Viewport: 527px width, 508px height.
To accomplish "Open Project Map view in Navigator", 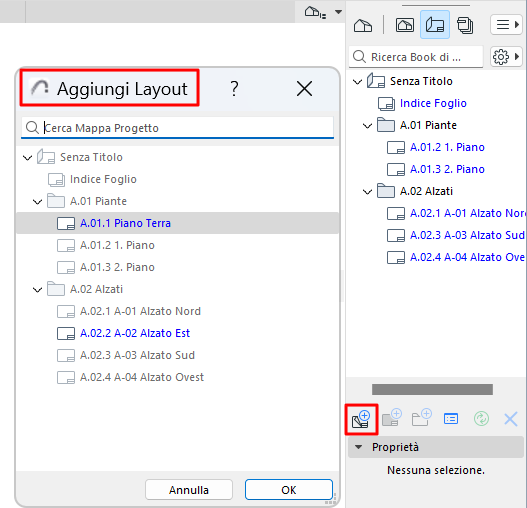I will click(x=363, y=25).
